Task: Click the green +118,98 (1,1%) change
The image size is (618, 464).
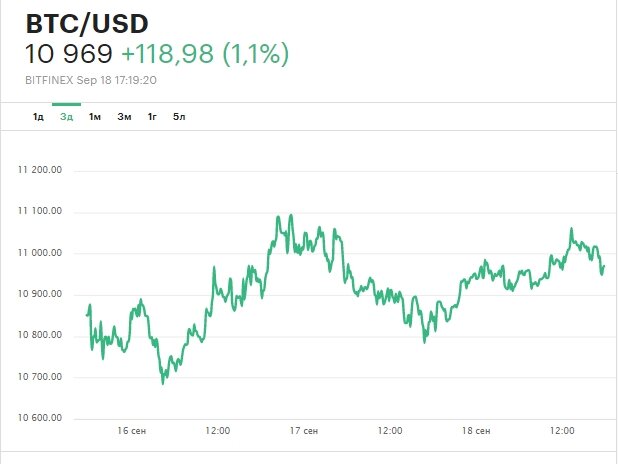Action: pyautogui.click(x=205, y=54)
